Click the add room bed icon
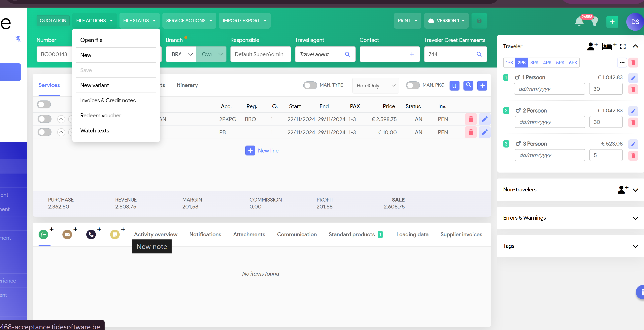 click(608, 46)
